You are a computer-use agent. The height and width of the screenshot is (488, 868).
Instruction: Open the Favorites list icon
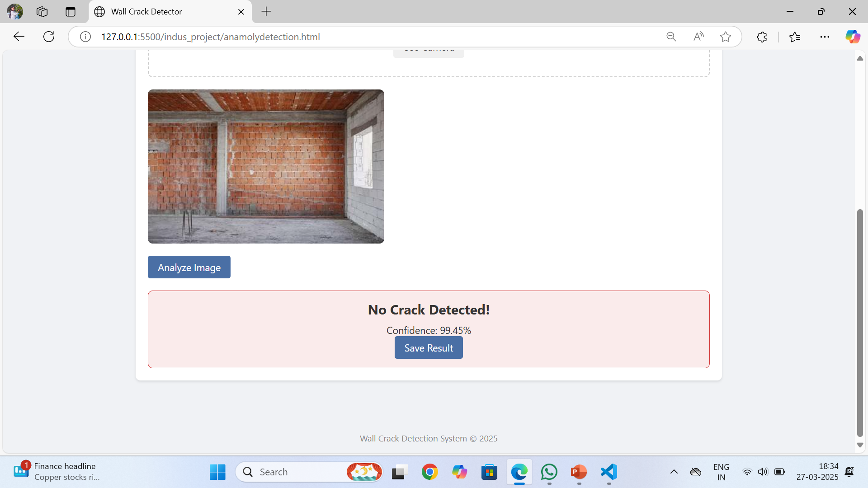(795, 37)
